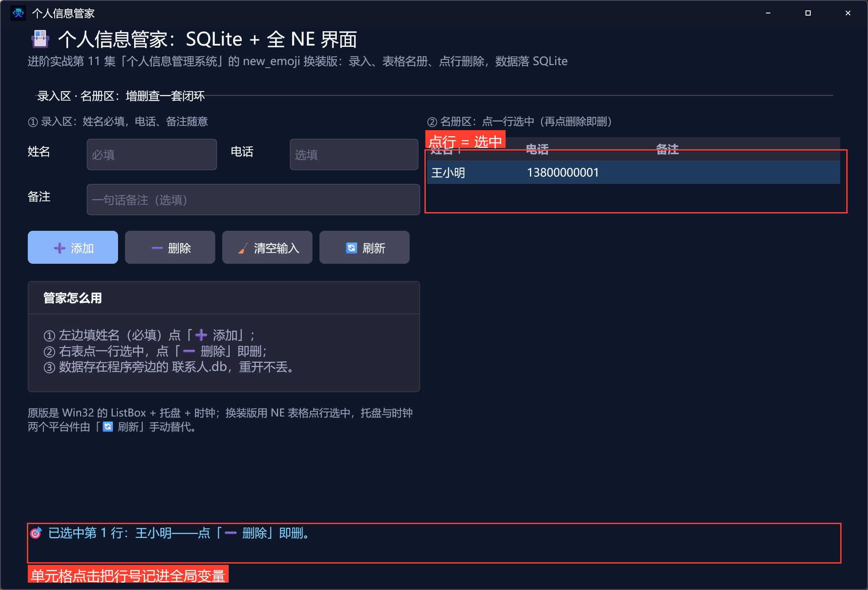Image resolution: width=868 pixels, height=590 pixels.
Task: Select the 王小明 row name cell
Action: click(x=448, y=173)
